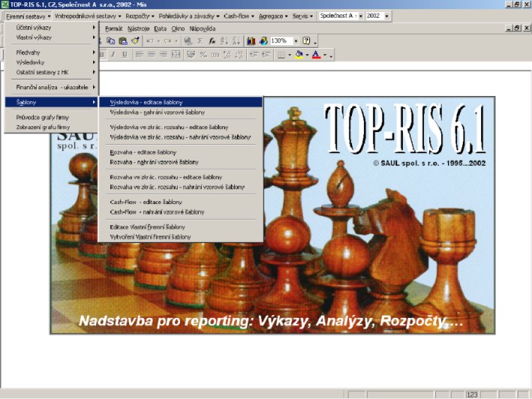Click the Increase Indent icon
Viewport: 532px width, 399px height.
click(x=266, y=55)
